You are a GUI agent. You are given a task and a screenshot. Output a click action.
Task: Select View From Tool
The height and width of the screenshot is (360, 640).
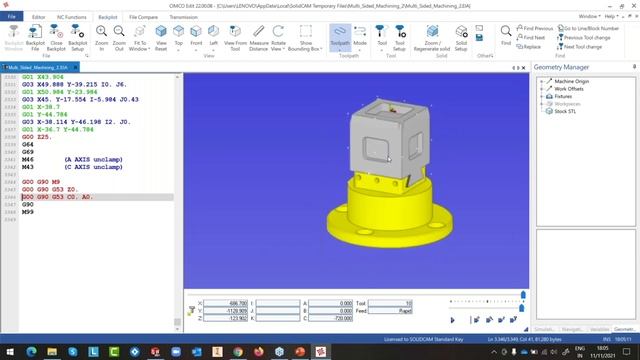235,37
